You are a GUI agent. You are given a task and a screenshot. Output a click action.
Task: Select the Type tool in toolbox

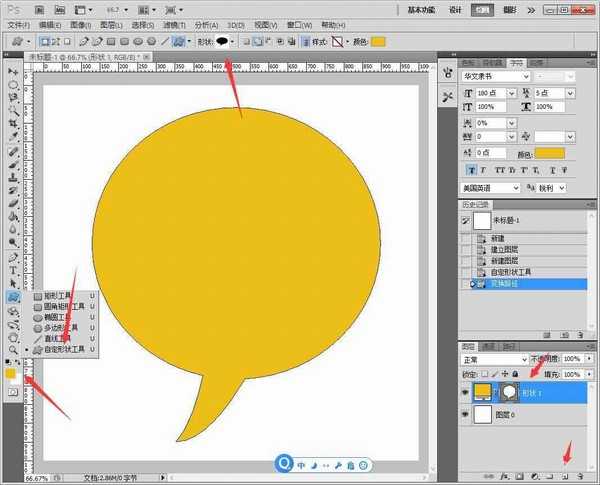click(13, 270)
